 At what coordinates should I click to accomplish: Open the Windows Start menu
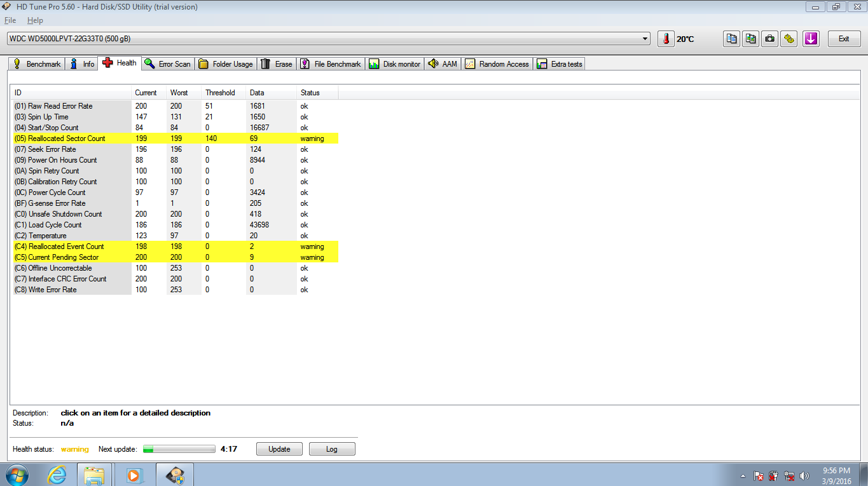point(17,475)
